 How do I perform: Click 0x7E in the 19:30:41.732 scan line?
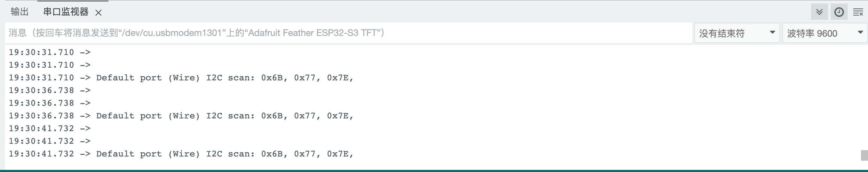pos(338,154)
